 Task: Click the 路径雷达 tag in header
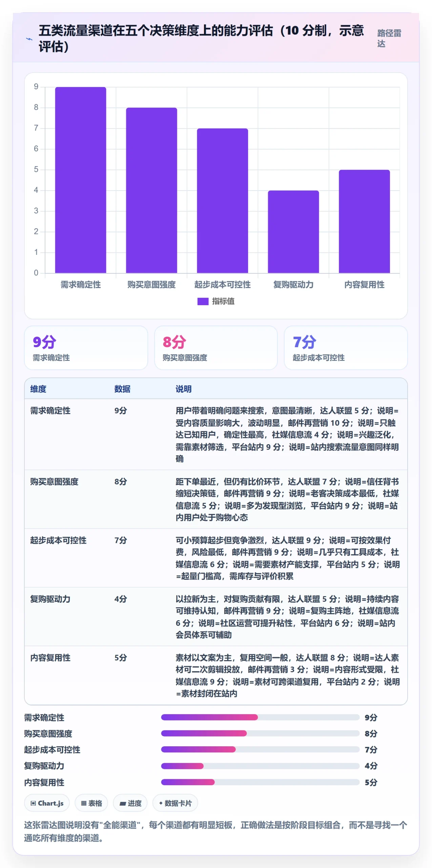389,38
